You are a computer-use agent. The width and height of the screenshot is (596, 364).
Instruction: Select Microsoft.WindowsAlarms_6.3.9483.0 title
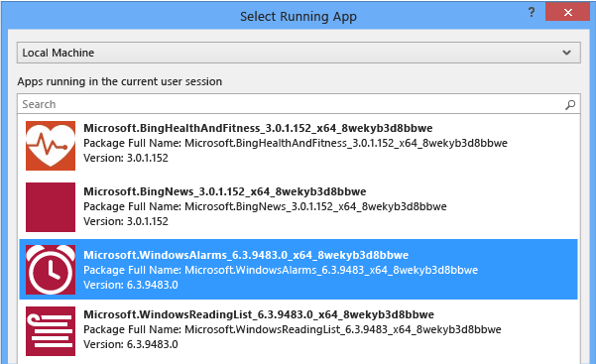(246, 255)
